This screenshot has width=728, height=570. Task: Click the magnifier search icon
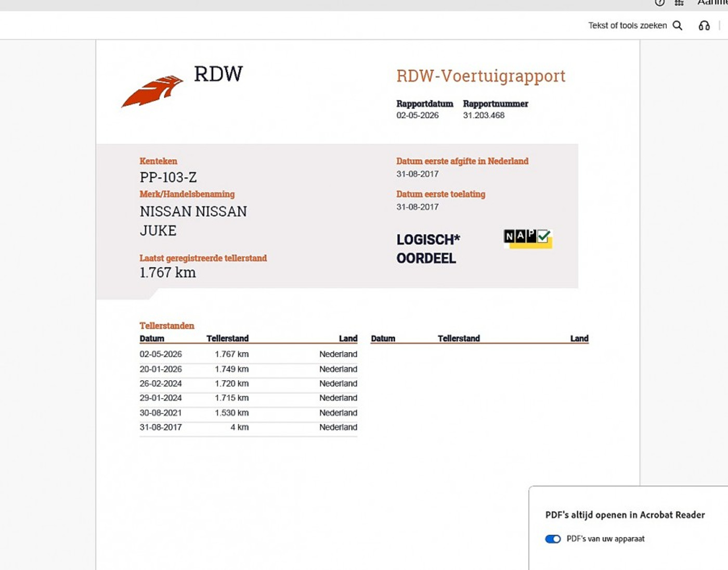pyautogui.click(x=678, y=25)
